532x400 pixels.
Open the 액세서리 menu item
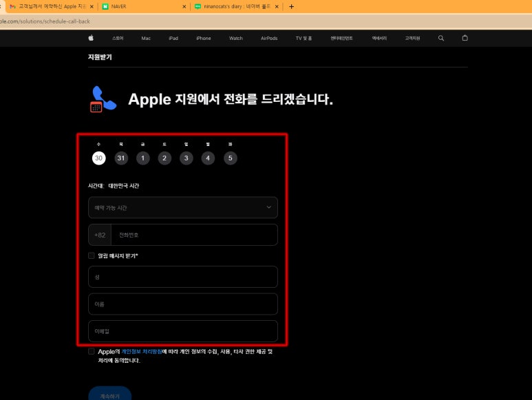coord(379,39)
